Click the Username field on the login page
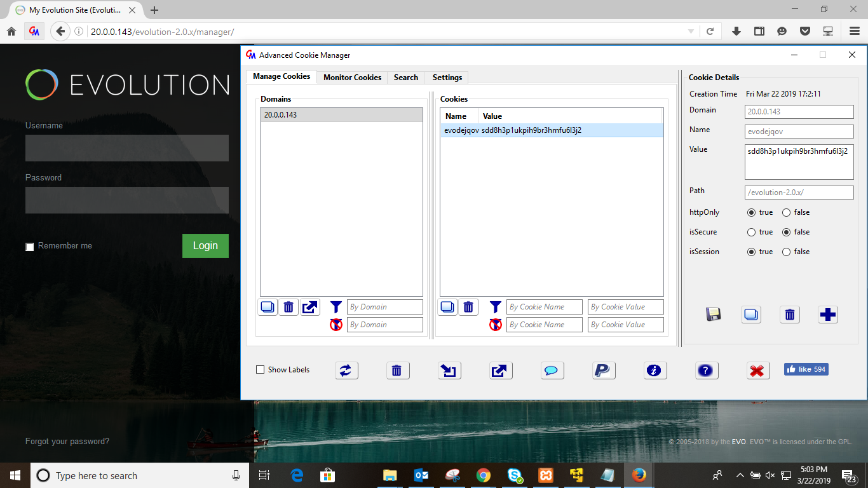Image resolution: width=868 pixels, height=488 pixels. (x=127, y=148)
